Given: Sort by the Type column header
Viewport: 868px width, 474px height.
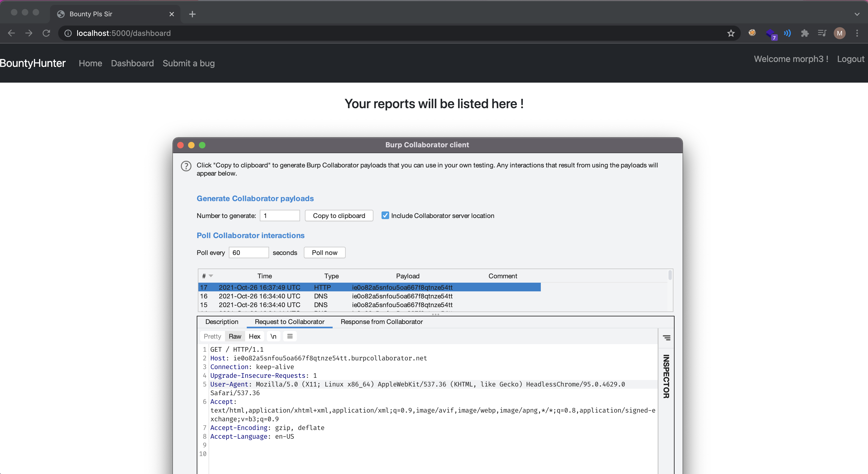Looking at the screenshot, I should 331,276.
